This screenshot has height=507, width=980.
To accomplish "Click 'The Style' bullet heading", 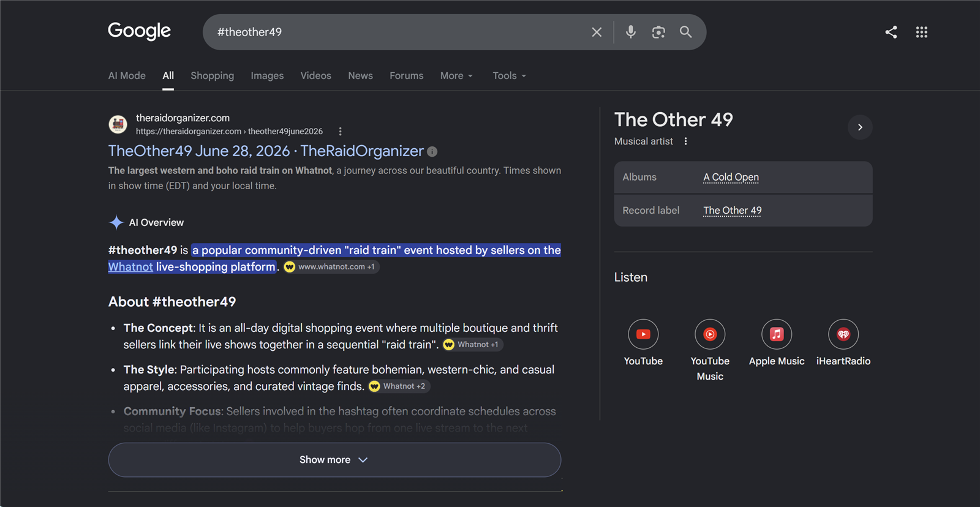I will point(149,370).
